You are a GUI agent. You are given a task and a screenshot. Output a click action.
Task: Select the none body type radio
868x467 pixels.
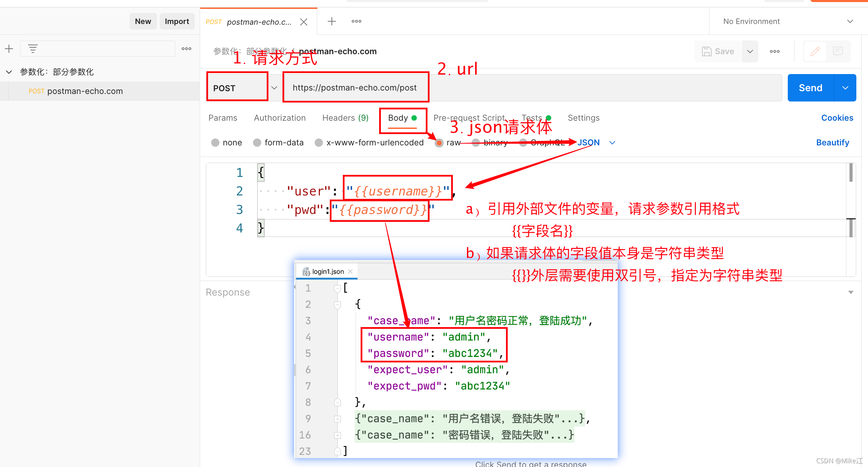tap(215, 143)
